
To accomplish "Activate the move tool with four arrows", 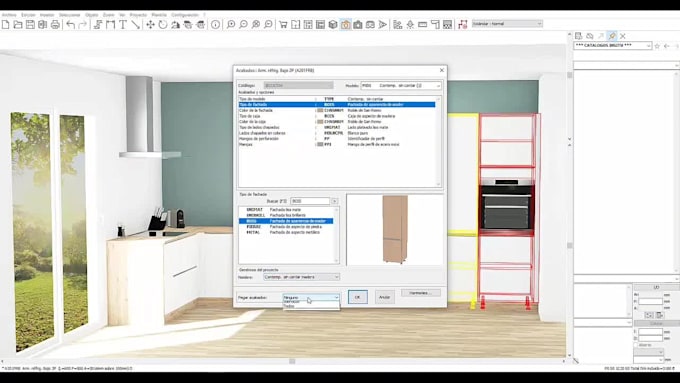I will pos(150,25).
